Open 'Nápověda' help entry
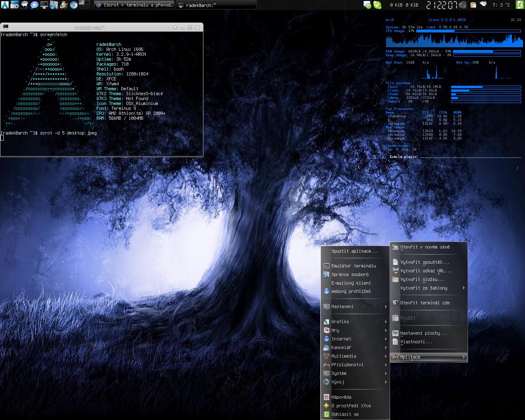The height and width of the screenshot is (420, 525). (x=354, y=397)
